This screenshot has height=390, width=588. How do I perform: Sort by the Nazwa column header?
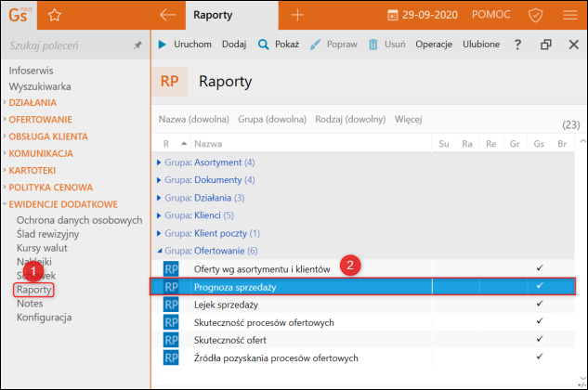coord(208,144)
